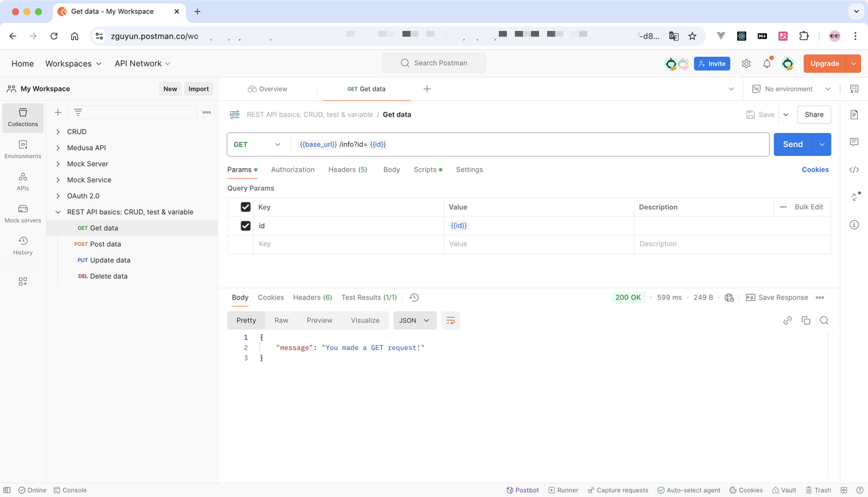
Task: Expand the Medusa API collection
Action: [x=58, y=148]
